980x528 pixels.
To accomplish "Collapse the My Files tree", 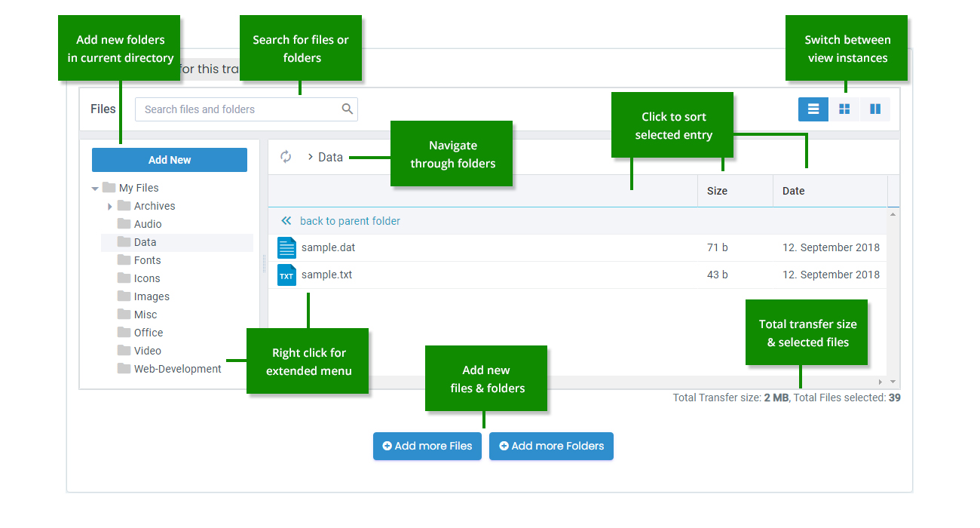I will [95, 187].
